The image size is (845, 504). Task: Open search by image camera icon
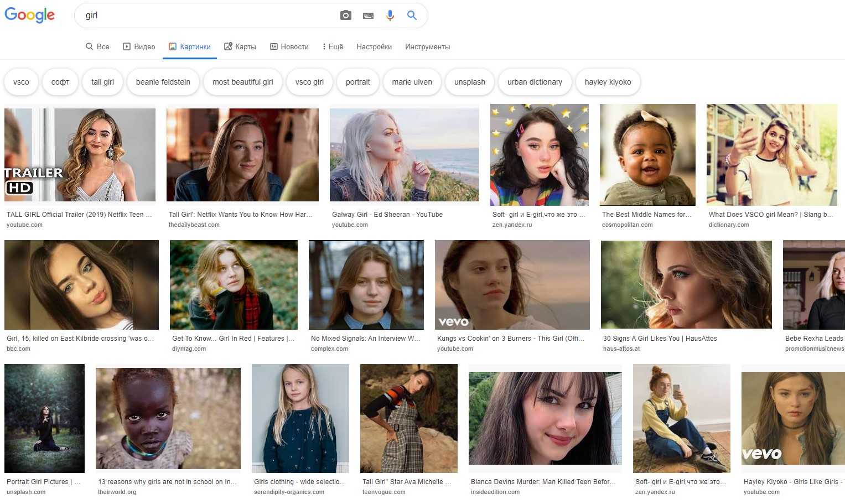346,15
